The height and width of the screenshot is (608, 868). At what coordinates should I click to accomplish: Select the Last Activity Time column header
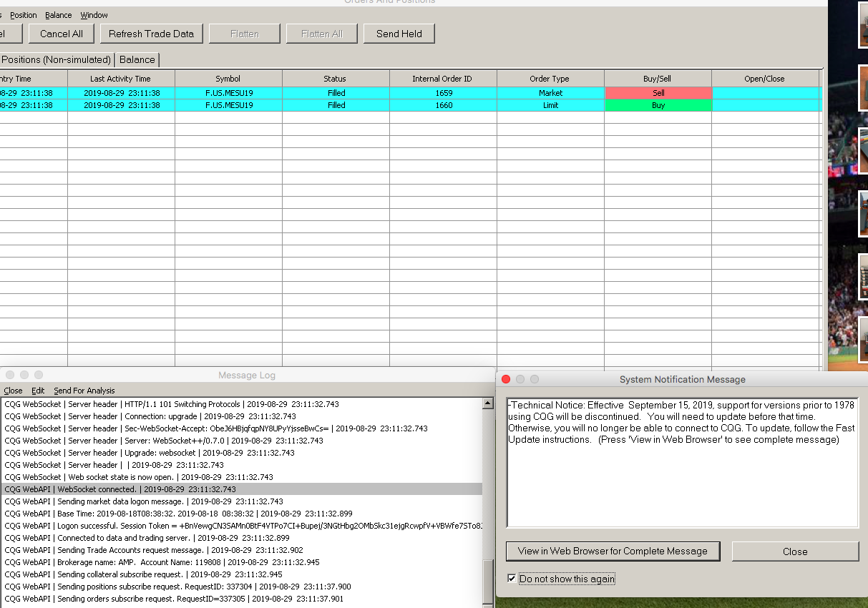[121, 79]
